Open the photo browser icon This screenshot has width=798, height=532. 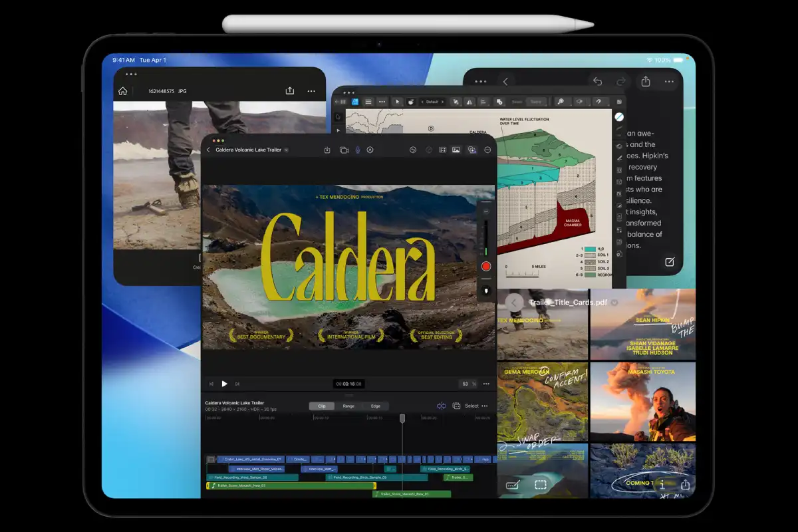pos(456,150)
